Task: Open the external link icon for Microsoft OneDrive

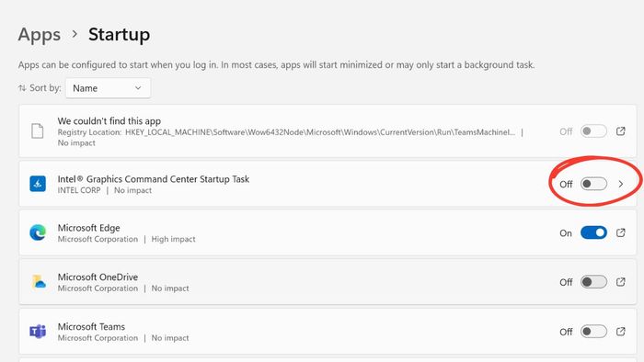Action: pos(621,282)
